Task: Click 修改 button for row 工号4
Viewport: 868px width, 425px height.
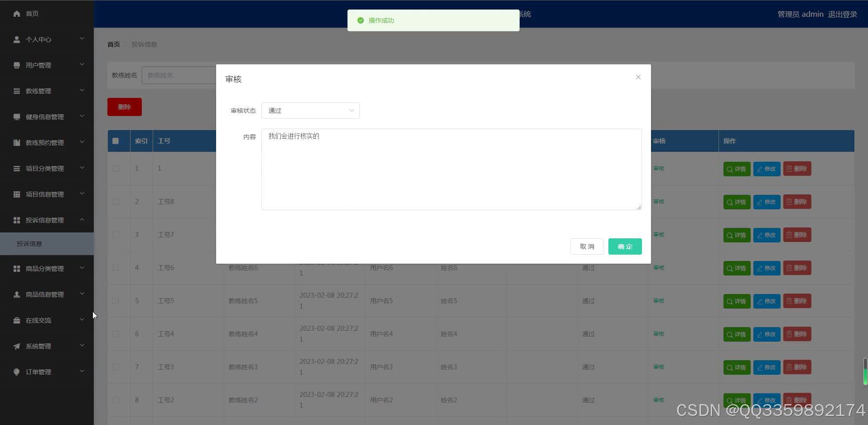Action: [x=767, y=334]
